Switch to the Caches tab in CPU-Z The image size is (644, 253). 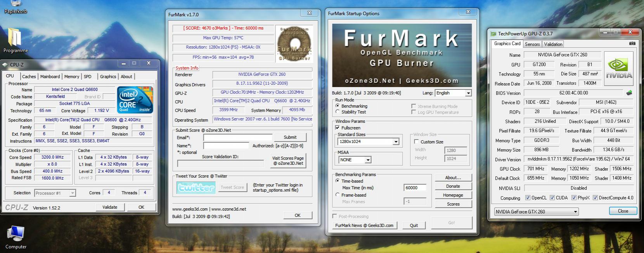[x=29, y=77]
